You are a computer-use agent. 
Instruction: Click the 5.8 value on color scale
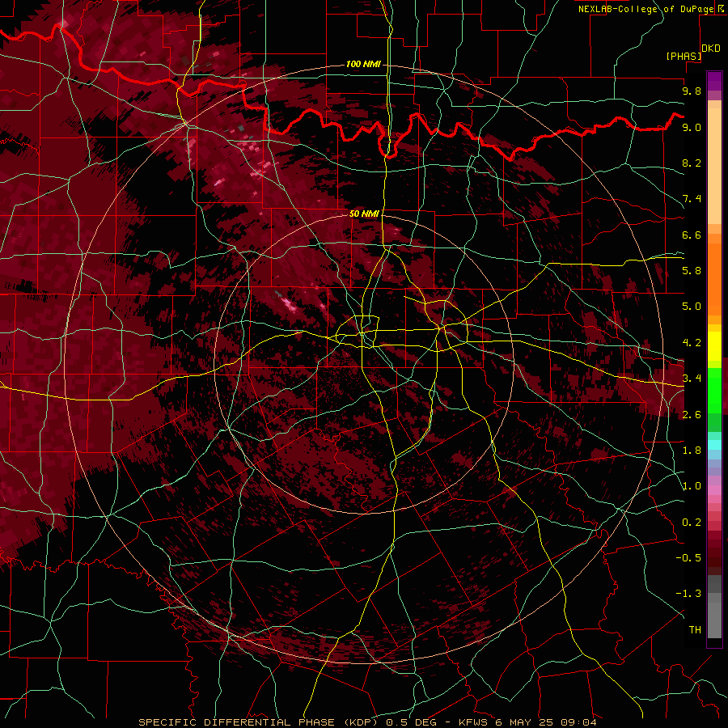click(x=692, y=271)
